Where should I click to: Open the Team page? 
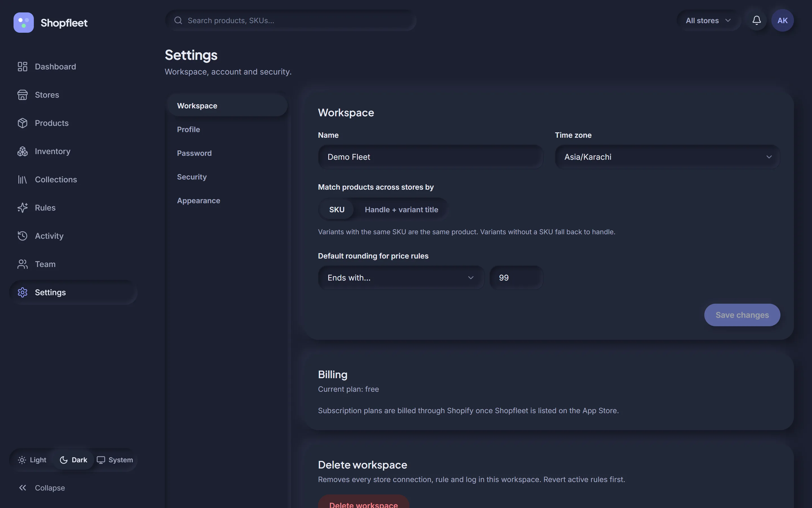(x=73, y=264)
